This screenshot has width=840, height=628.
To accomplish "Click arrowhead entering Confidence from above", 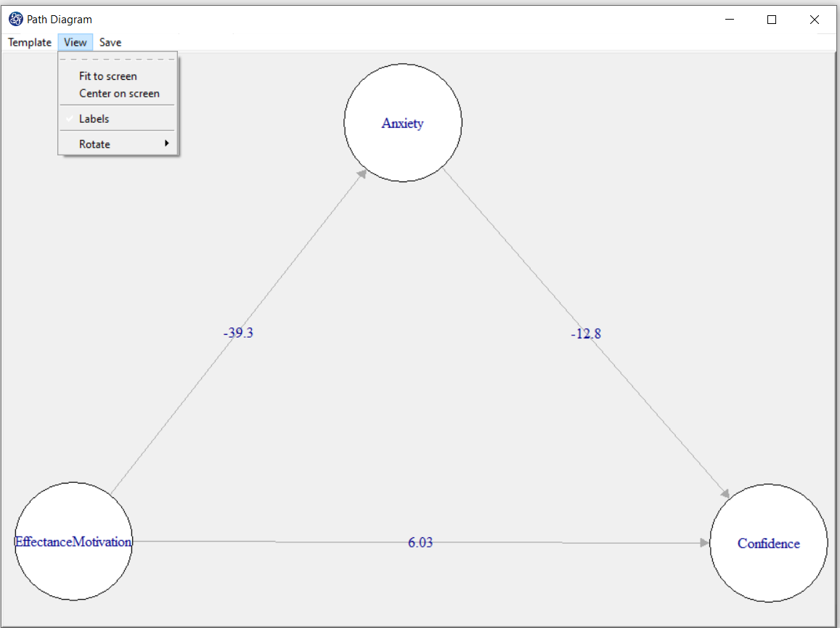I will [724, 493].
